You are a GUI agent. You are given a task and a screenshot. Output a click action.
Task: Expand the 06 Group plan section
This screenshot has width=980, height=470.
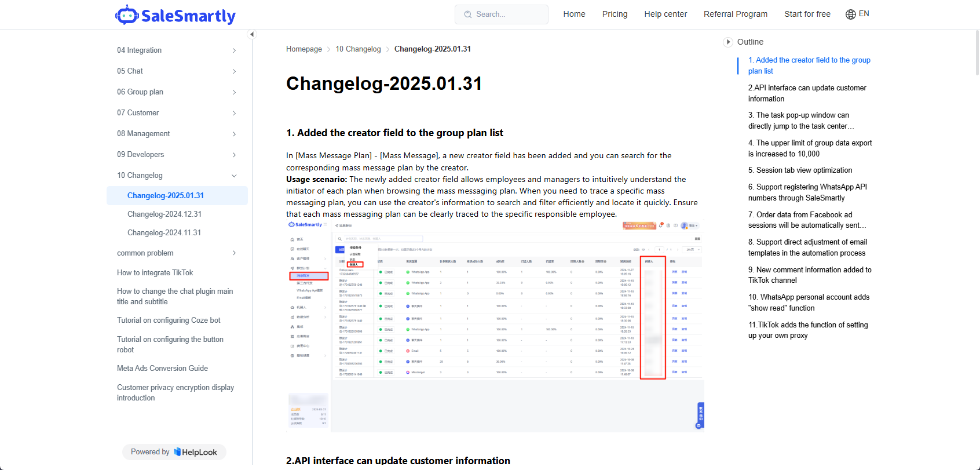pyautogui.click(x=177, y=92)
